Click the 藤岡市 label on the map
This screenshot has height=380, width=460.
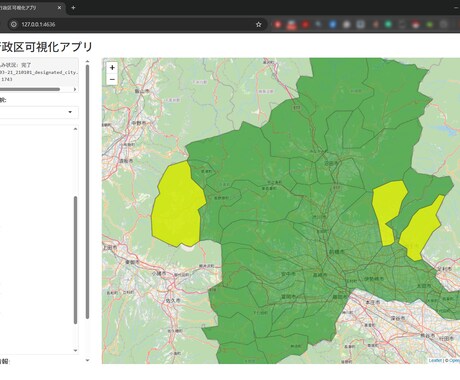coord(340,296)
